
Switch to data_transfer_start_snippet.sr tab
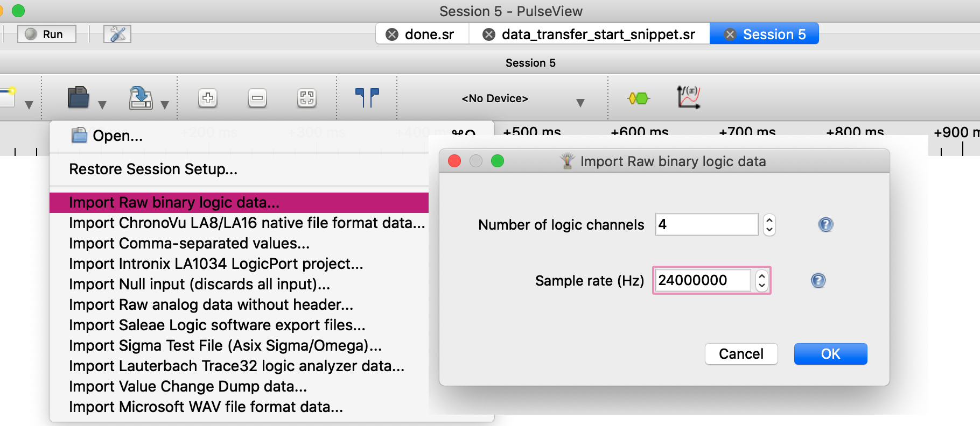598,34
